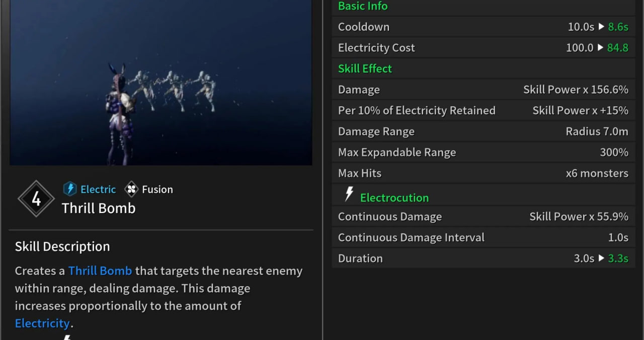Image resolution: width=644 pixels, height=340 pixels.
Task: Click the arrow in the Electricity Cost row
Action: coord(600,48)
